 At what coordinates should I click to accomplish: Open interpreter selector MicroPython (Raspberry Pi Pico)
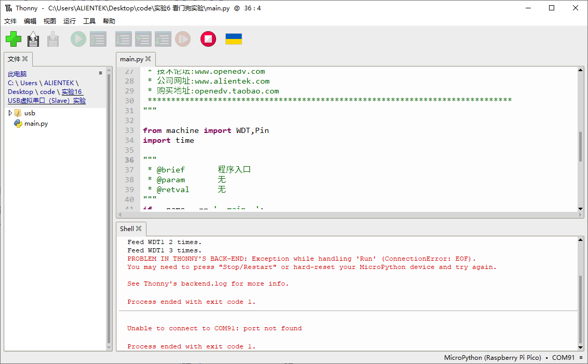[492, 358]
